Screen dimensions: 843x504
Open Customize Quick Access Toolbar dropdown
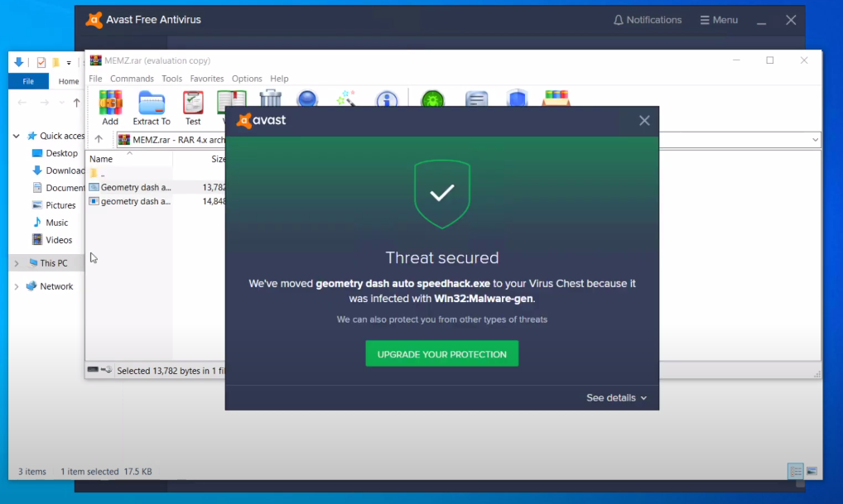pyautogui.click(x=69, y=63)
